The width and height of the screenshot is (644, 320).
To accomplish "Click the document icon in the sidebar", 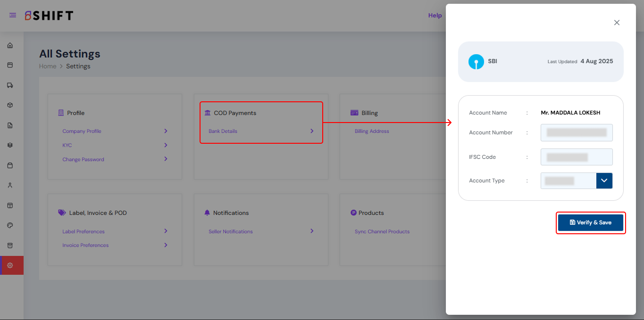I will [10, 125].
